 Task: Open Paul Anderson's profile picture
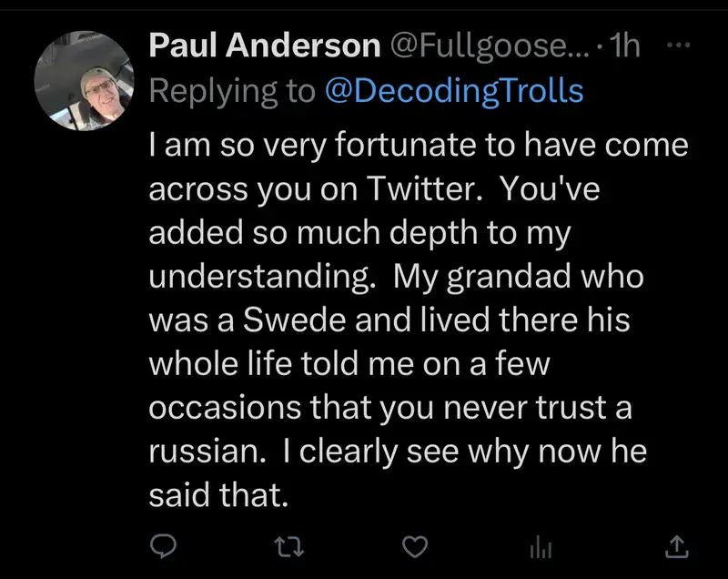84,81
